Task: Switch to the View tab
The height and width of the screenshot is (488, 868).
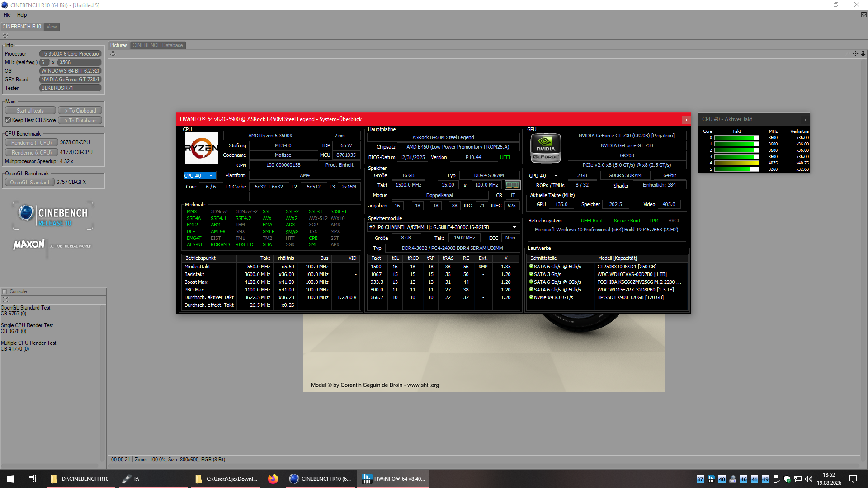Action: click(52, 27)
